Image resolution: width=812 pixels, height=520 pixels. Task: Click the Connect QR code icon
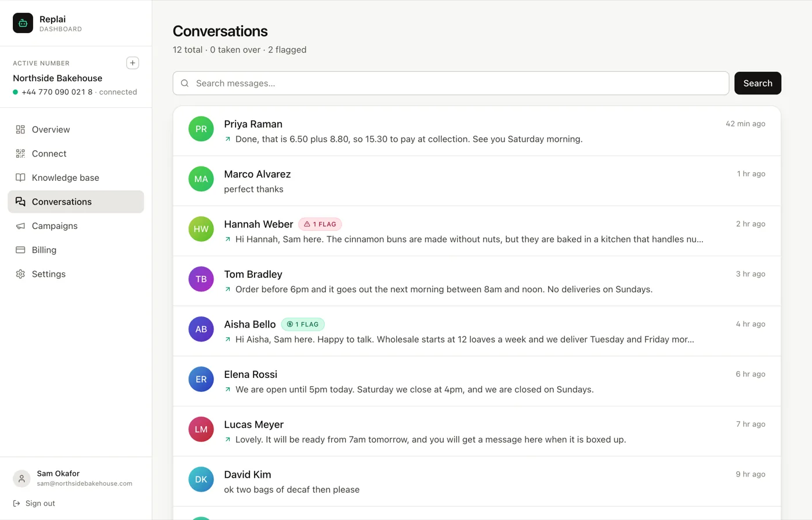(x=20, y=154)
